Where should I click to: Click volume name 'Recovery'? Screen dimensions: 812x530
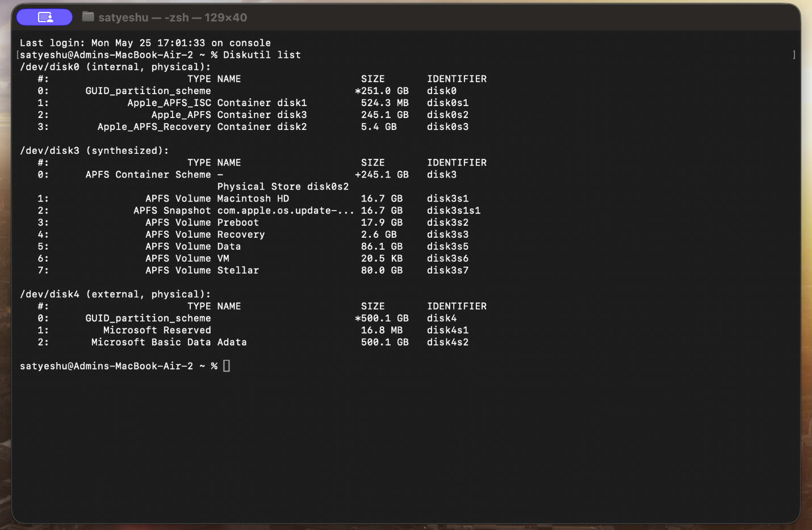241,234
